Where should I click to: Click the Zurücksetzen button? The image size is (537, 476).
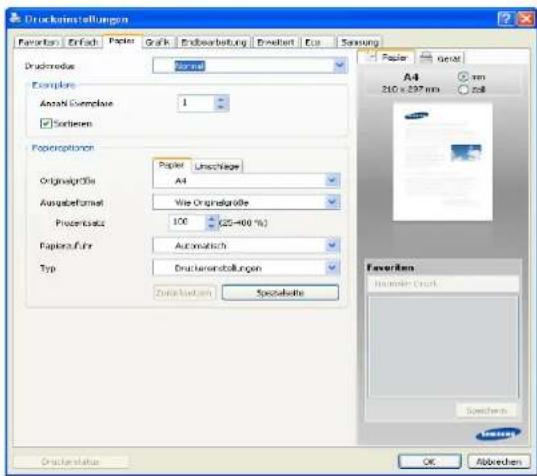click(x=184, y=293)
